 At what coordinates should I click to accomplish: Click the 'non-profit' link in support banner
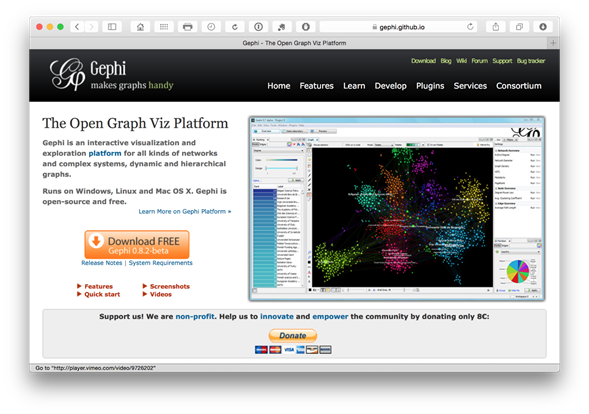[195, 317]
